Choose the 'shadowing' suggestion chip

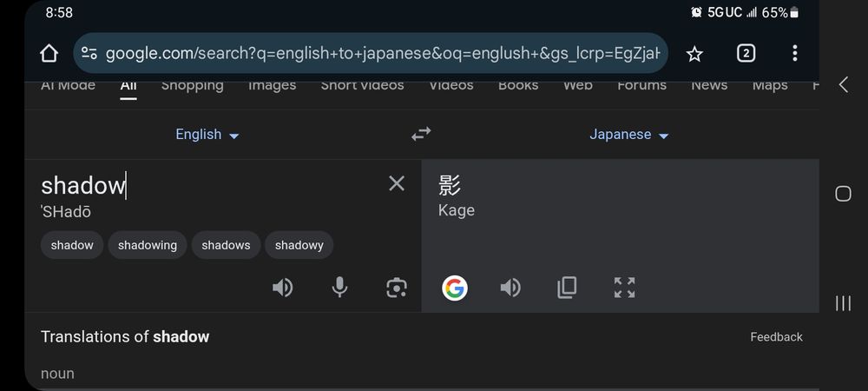[148, 245]
